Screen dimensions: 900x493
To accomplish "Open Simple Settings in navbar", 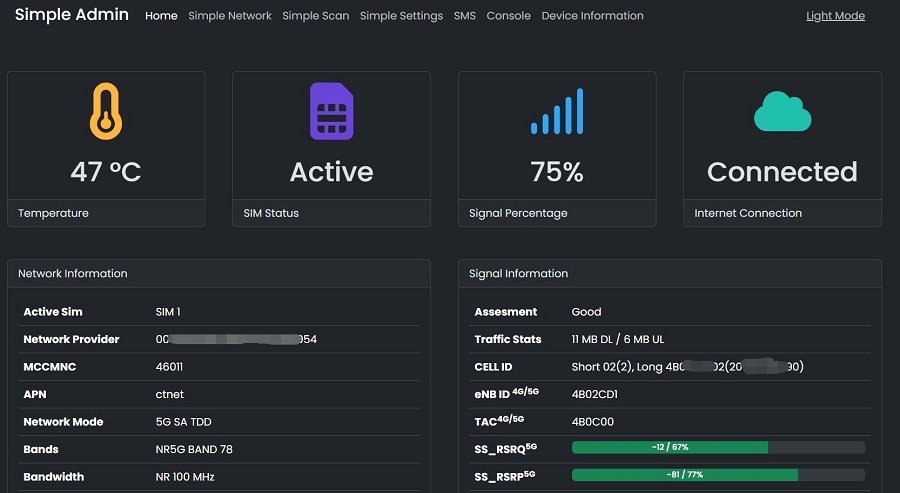I will click(x=401, y=16).
